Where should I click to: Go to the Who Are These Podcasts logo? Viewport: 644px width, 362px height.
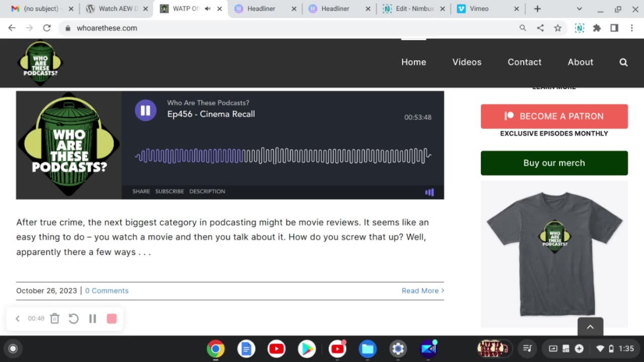point(40,63)
